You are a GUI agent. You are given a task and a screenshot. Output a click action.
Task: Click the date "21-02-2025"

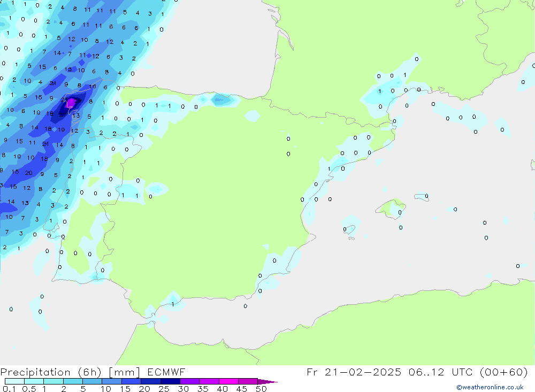click(x=363, y=372)
